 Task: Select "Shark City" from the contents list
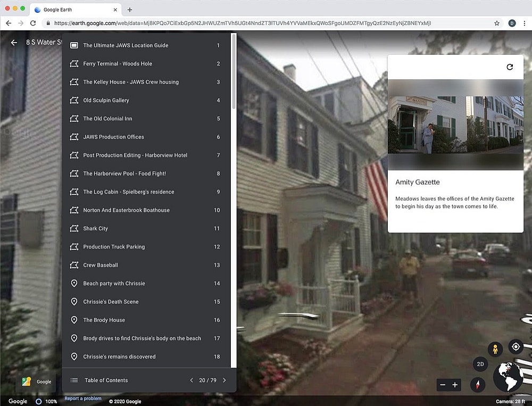(95, 229)
